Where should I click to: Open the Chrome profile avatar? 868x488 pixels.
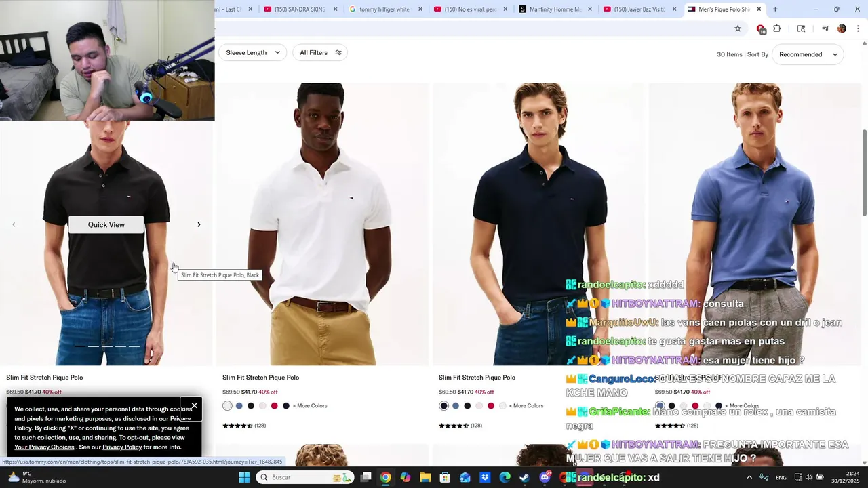tap(842, 28)
